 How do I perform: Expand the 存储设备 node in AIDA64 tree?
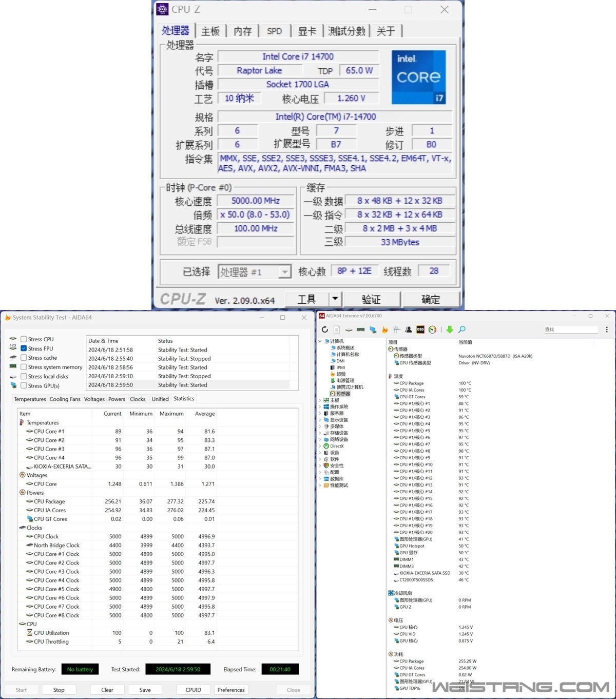coord(320,433)
